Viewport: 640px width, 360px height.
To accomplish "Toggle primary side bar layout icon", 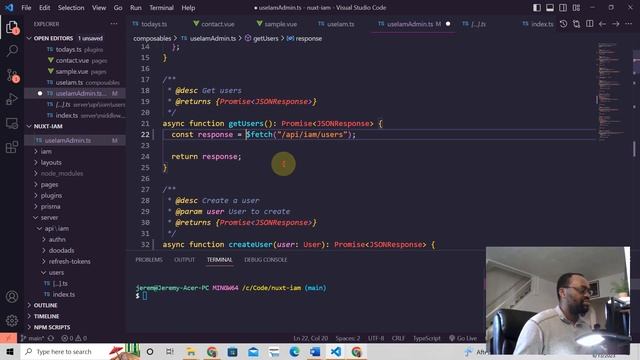I will click(537, 7).
